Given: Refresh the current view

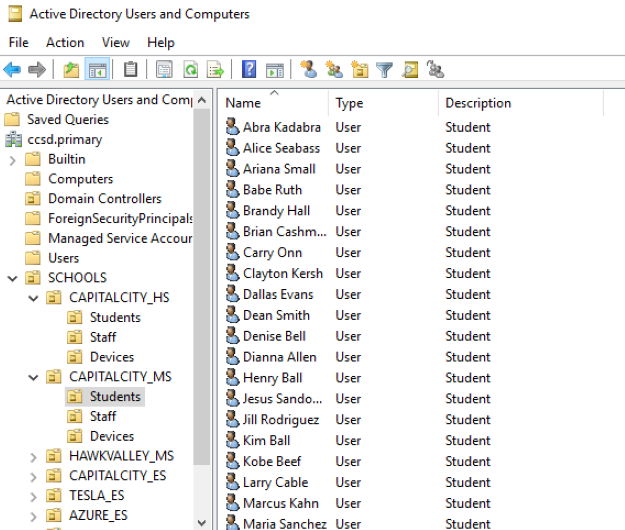Looking at the screenshot, I should point(191,70).
